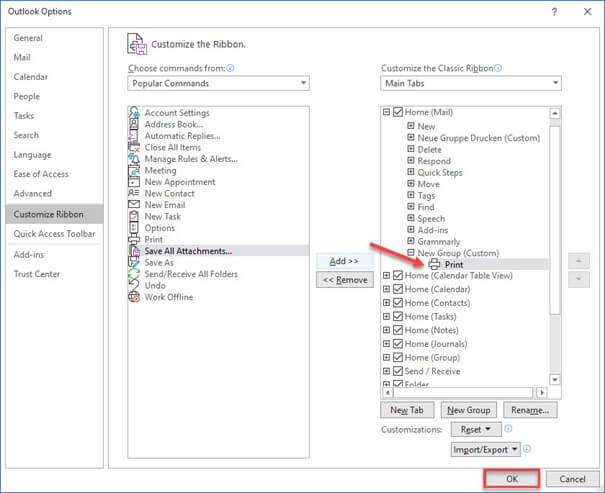Uncheck the Home (Group) checkbox

398,357
